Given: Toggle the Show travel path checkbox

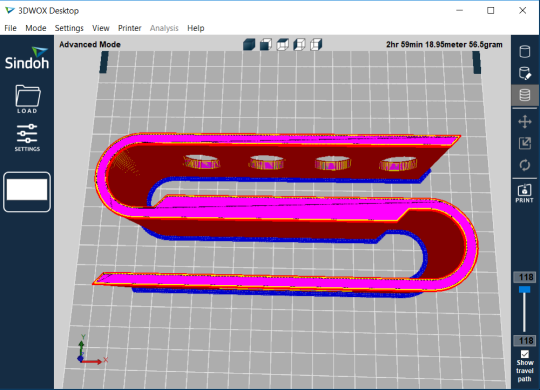Looking at the screenshot, I should (x=525, y=354).
